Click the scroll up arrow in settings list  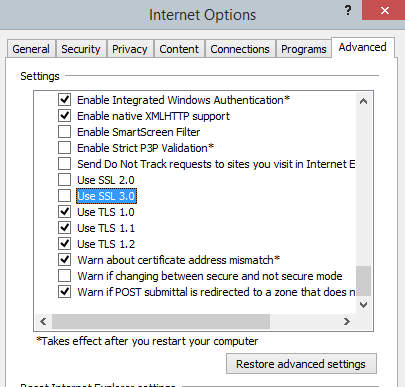tap(363, 101)
